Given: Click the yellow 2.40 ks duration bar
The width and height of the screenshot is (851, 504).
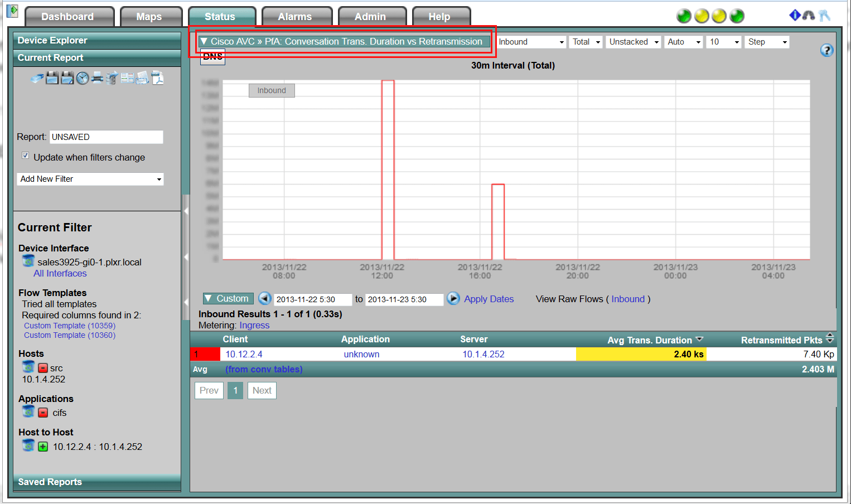Looking at the screenshot, I should tap(641, 354).
